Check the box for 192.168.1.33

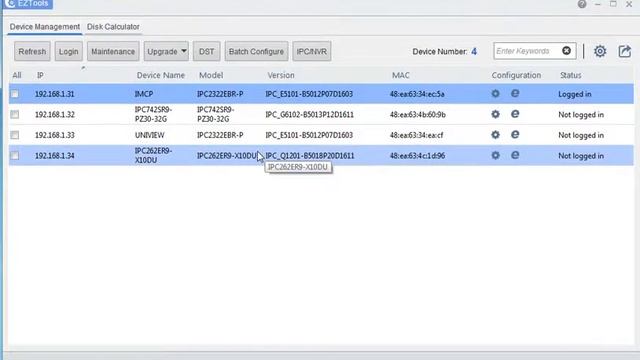tap(15, 135)
